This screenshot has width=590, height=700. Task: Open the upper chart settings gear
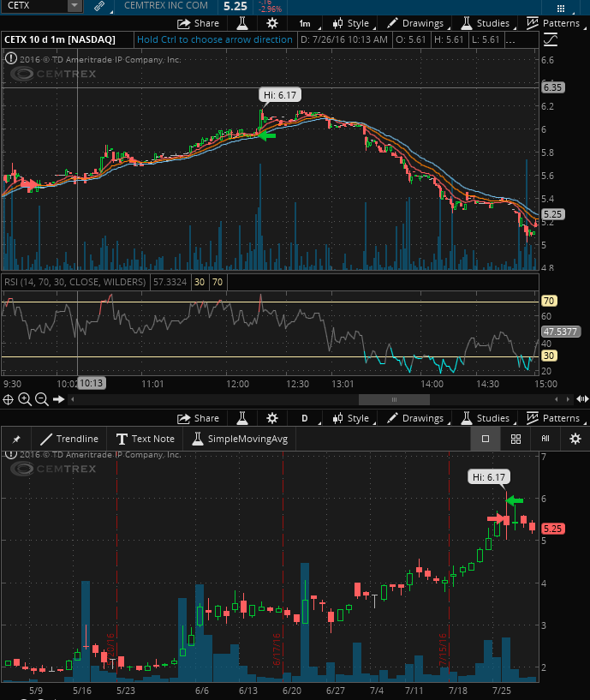[272, 23]
